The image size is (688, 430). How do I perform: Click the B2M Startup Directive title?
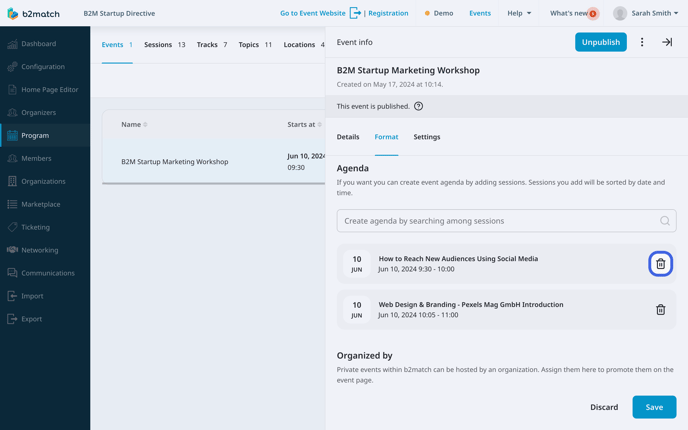point(119,13)
